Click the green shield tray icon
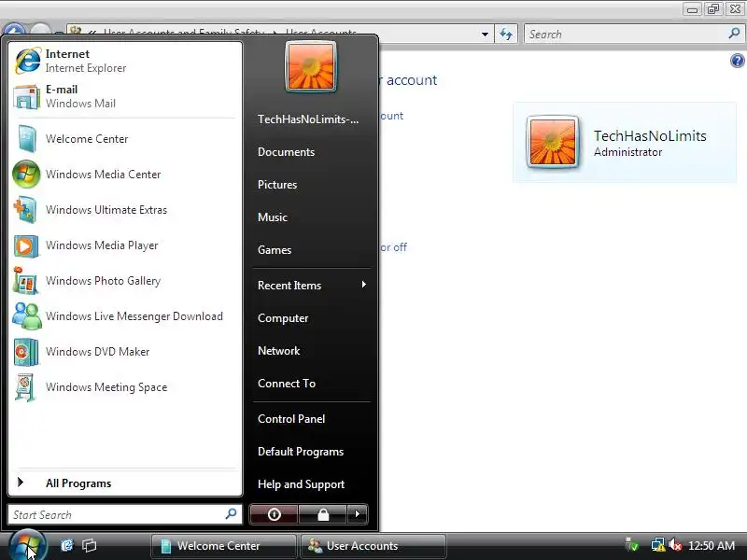The height and width of the screenshot is (560, 747). (x=632, y=545)
